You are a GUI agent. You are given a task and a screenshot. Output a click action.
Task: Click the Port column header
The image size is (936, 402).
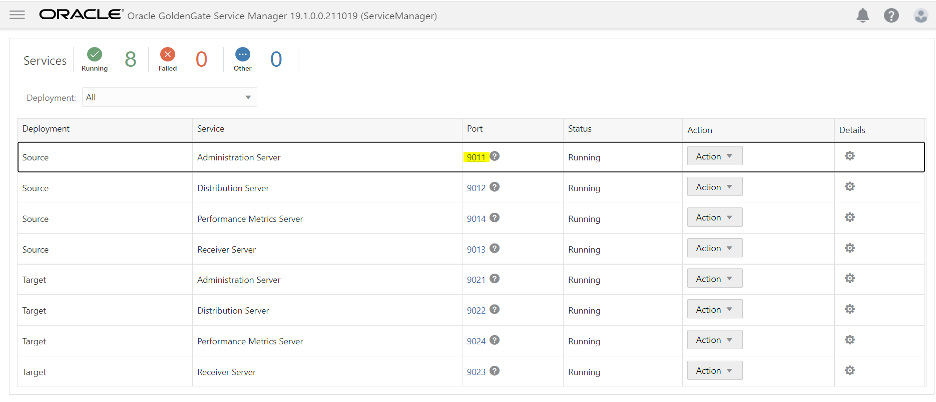[475, 129]
